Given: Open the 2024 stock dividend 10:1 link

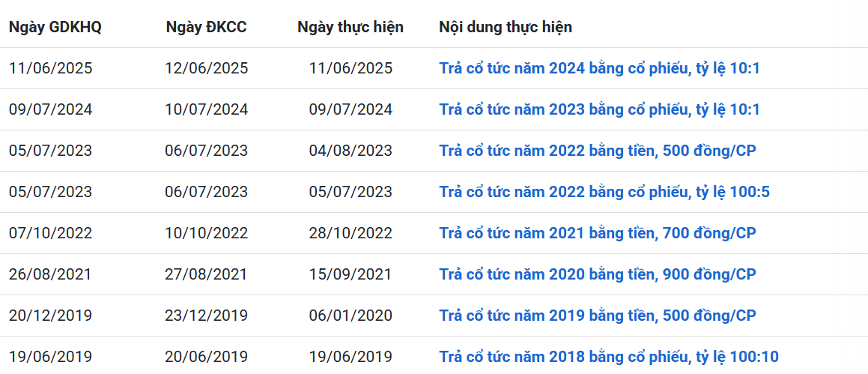Looking at the screenshot, I should [x=600, y=69].
